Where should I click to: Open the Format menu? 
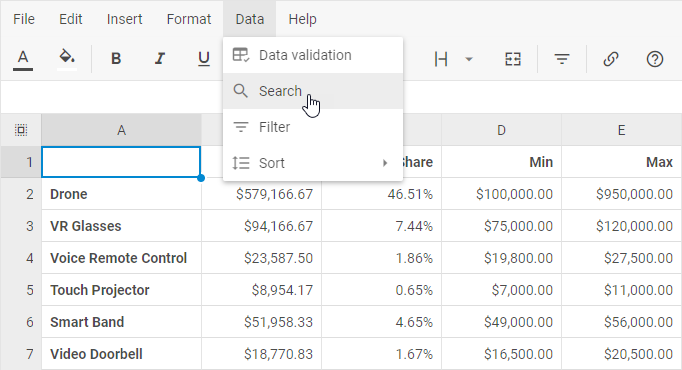189,19
